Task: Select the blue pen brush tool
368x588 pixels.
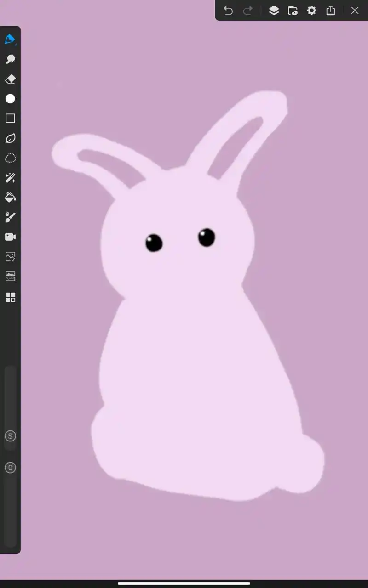Action: (x=10, y=40)
